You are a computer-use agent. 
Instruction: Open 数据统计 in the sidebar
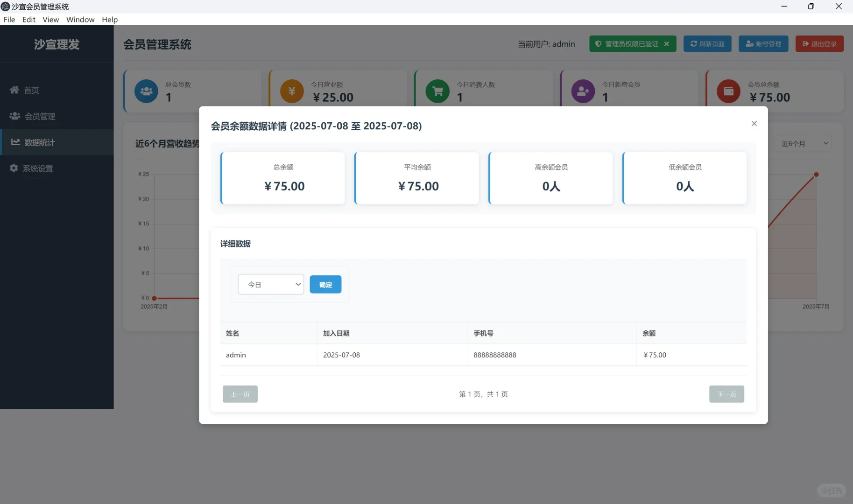tap(56, 142)
